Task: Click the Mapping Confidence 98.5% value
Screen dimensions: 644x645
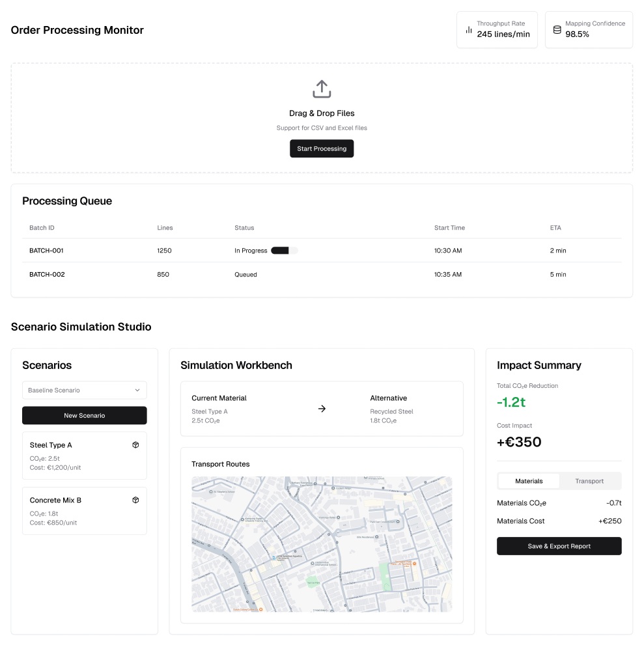Action: point(577,34)
